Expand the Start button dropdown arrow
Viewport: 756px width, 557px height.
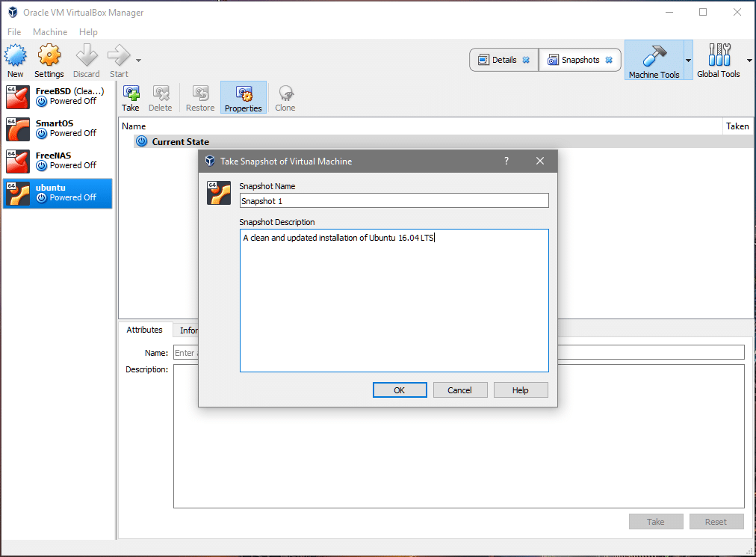(x=138, y=61)
